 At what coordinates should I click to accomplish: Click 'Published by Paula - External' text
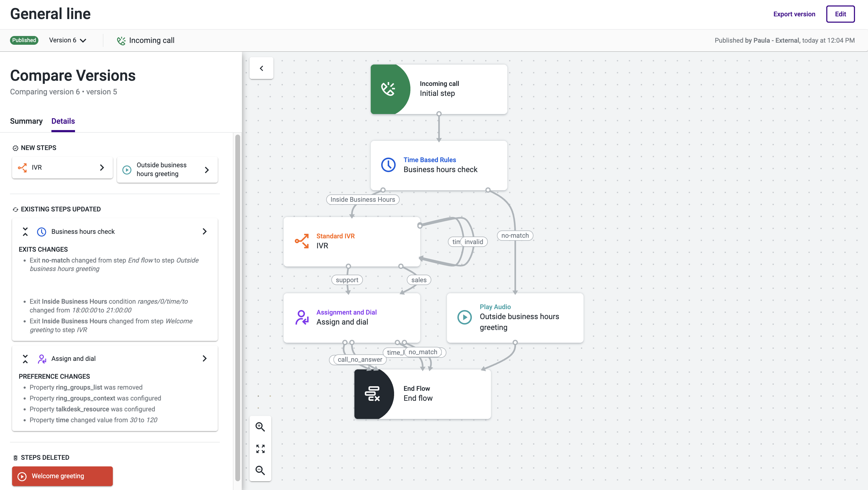(757, 41)
